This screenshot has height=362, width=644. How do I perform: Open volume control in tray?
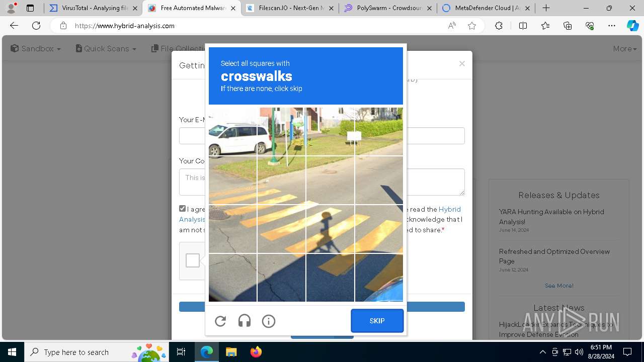pos(579,352)
